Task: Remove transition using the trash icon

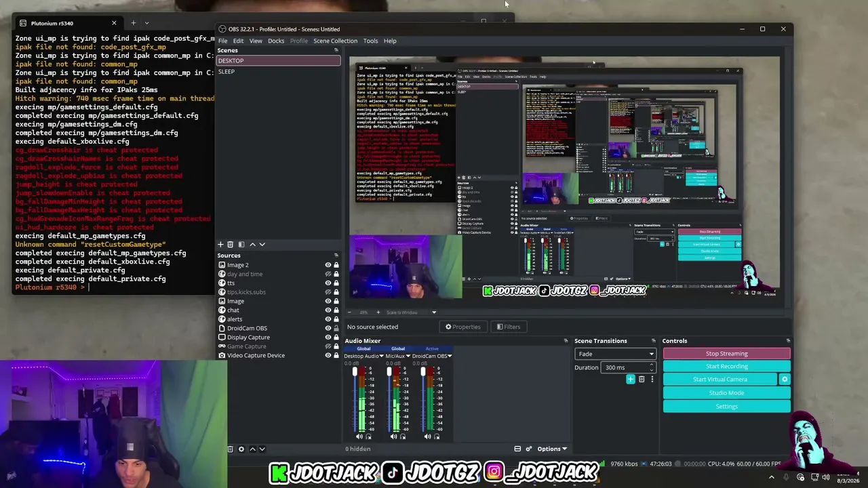Action: 642,379
